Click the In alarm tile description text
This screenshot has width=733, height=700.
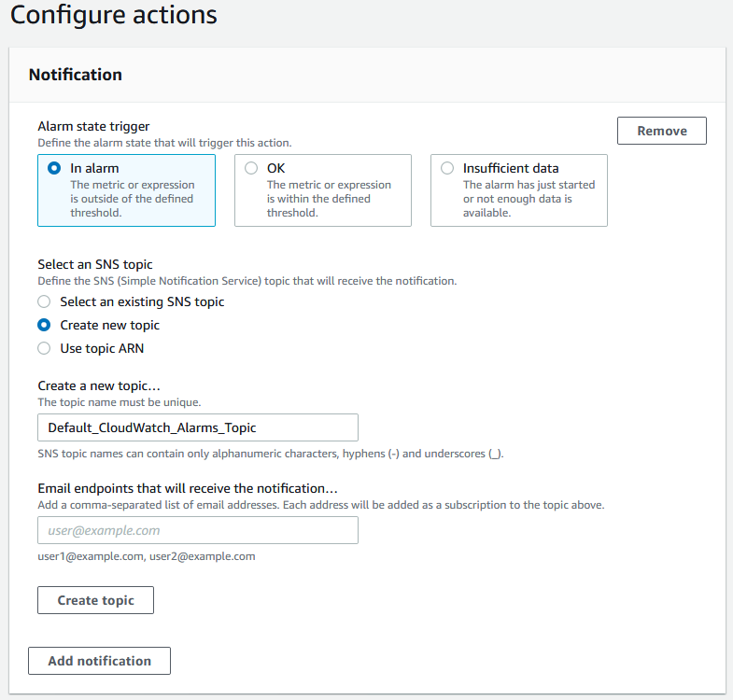tap(133, 199)
